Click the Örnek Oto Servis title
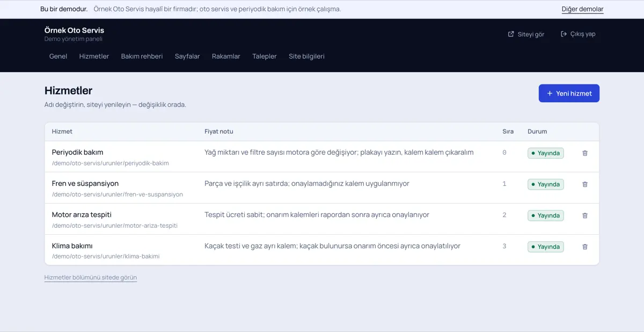 pos(74,30)
